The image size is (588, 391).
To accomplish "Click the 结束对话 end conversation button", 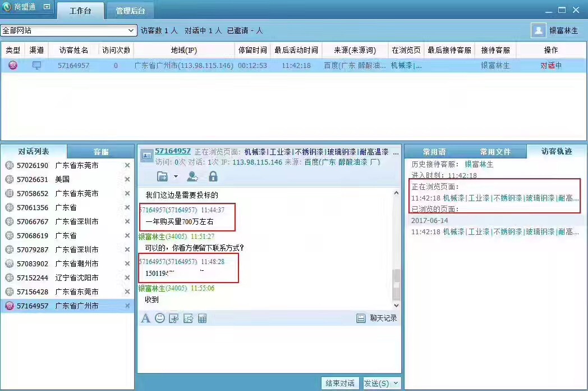I will coord(341,383).
